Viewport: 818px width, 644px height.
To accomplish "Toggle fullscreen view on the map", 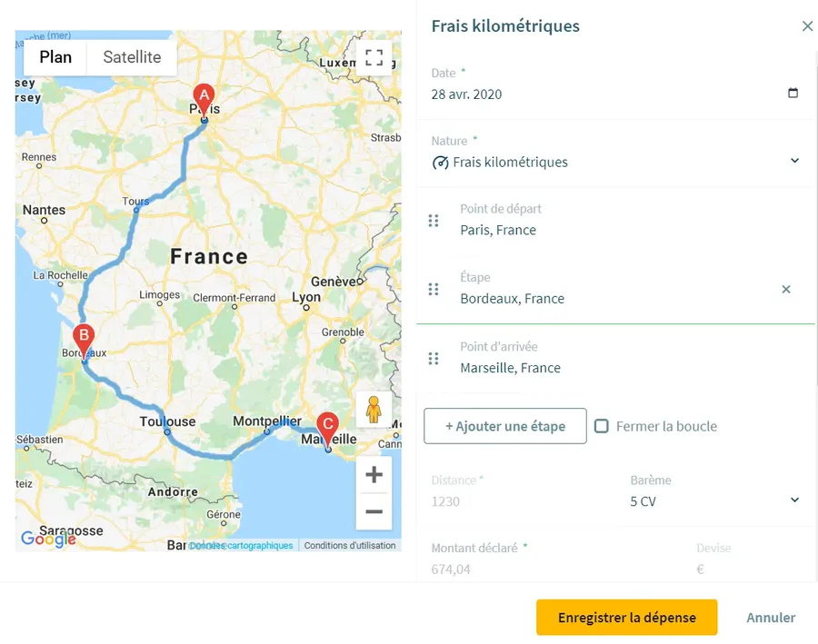I will point(374,58).
